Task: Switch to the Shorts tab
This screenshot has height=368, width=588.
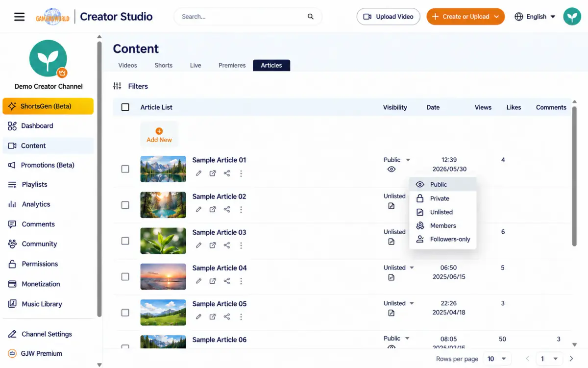Action: pyautogui.click(x=164, y=65)
